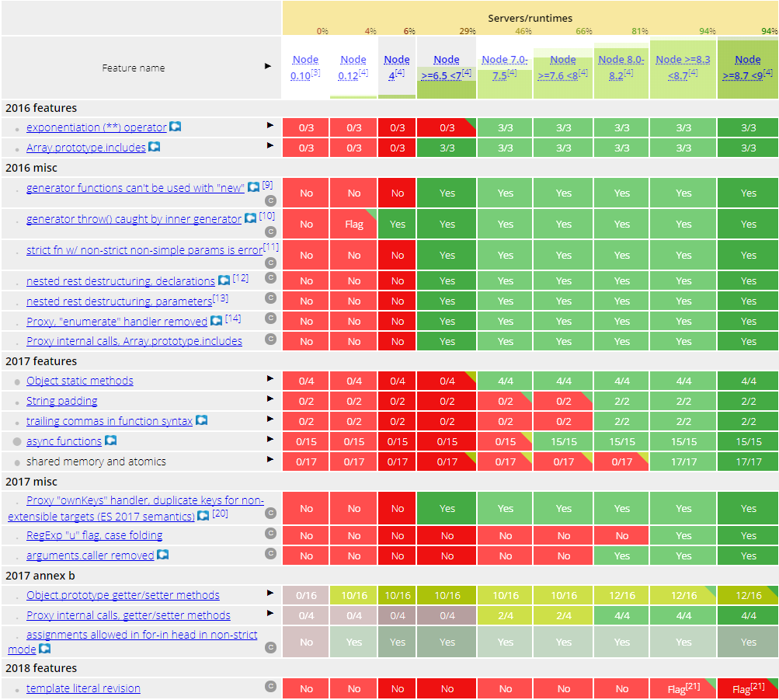This screenshot has width=779, height=700.
Task: Click the 'c' icon on strict fn non-simple params row
Action: pos(270,263)
